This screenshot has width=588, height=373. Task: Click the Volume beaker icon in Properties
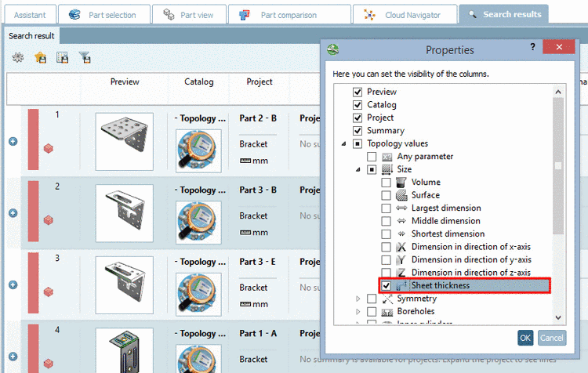point(401,182)
